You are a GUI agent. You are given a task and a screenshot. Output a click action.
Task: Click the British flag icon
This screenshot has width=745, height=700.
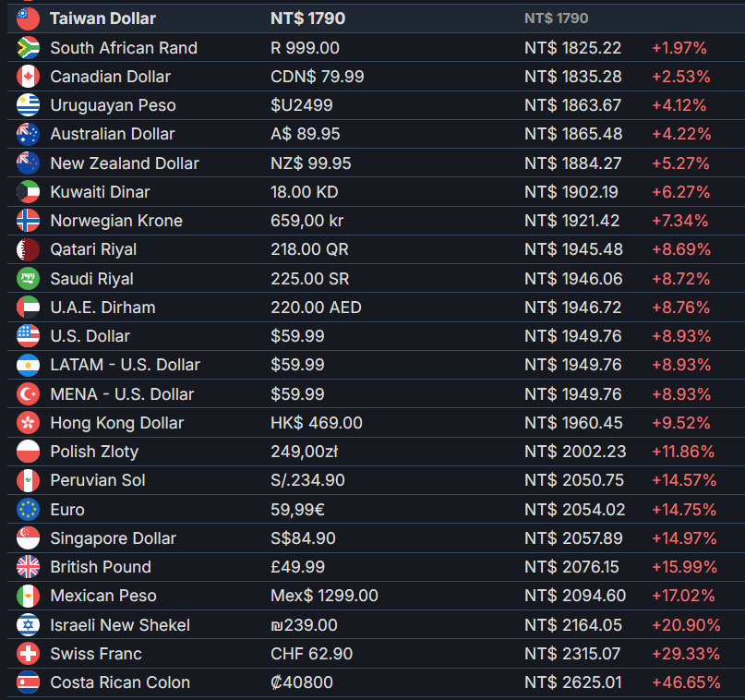[28, 567]
